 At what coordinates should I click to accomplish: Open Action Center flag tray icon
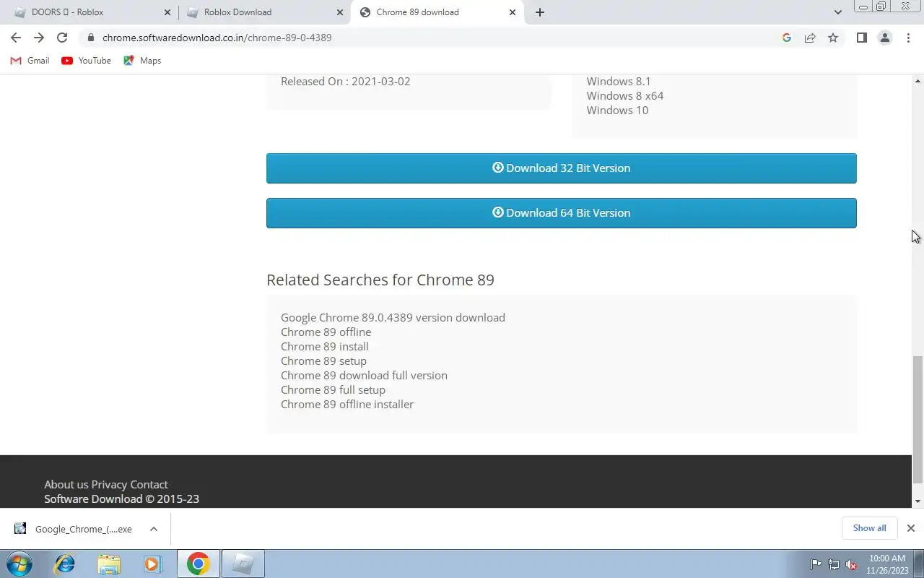pos(816,564)
